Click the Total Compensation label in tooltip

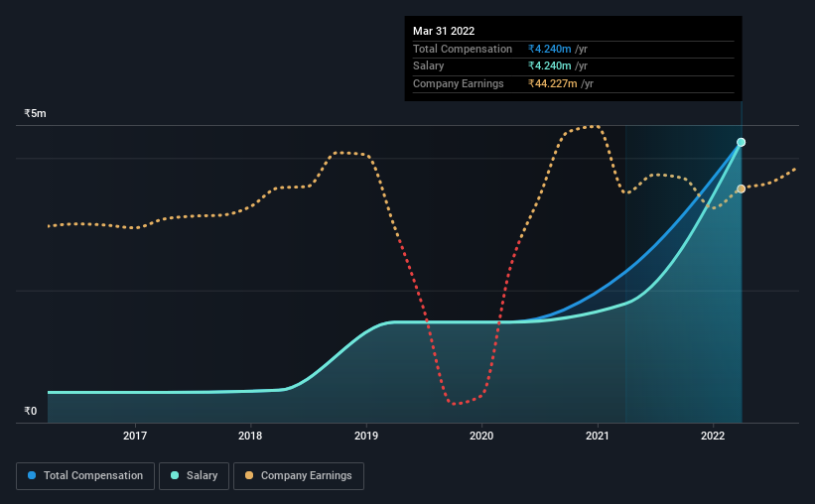pos(463,49)
